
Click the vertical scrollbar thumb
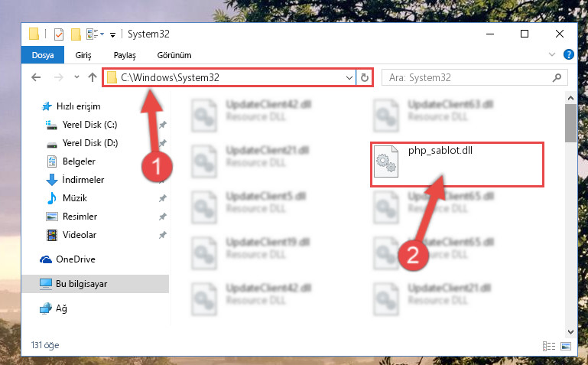point(570,123)
